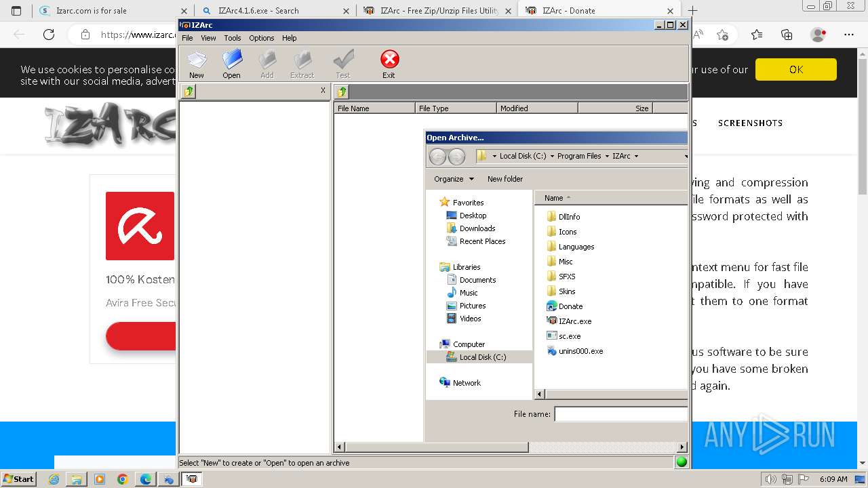Screen dimensions: 868x488
Task: Sort files by Name column header in dialog
Action: pos(610,198)
